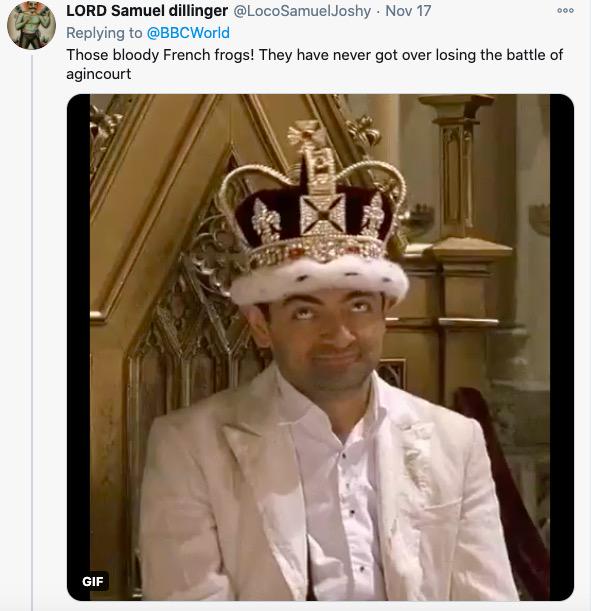591x611 pixels.
Task: Click the "Replying to" label
Action: (x=104, y=33)
